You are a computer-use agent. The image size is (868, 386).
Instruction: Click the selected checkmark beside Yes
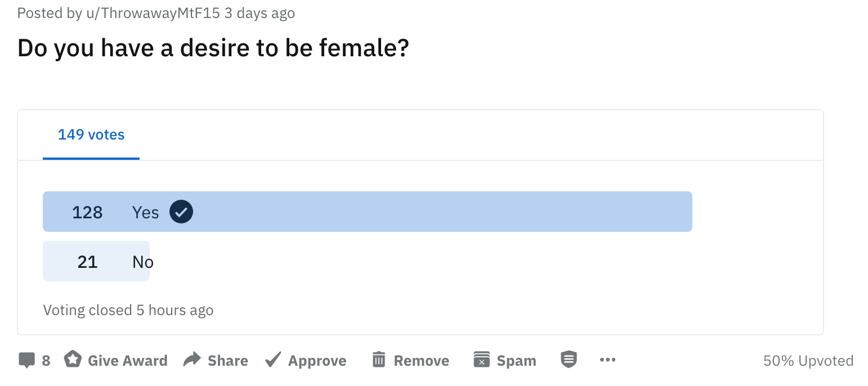point(181,212)
